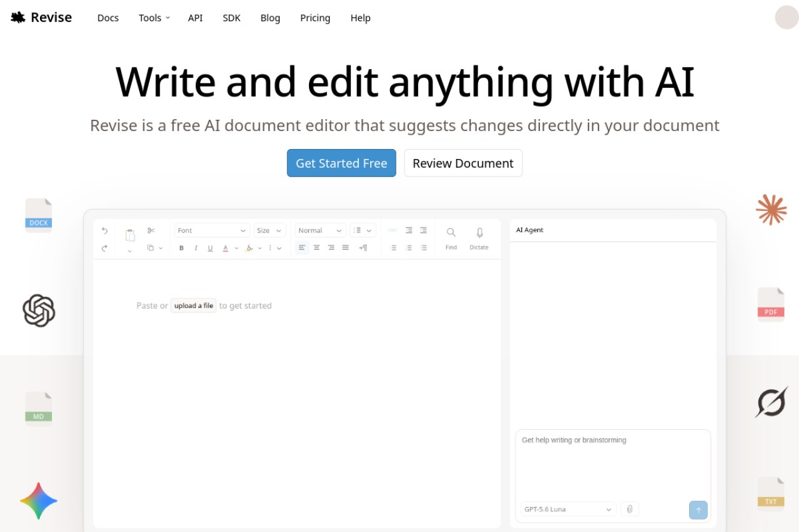This screenshot has height=532, width=799.
Task: Click the Review Document button
Action: pyautogui.click(x=463, y=163)
